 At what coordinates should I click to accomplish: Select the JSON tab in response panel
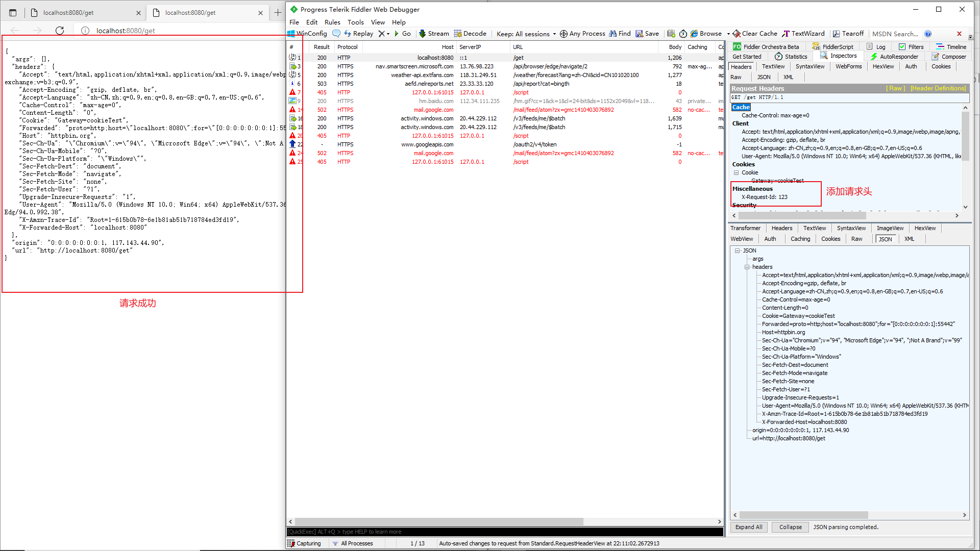[x=885, y=238]
